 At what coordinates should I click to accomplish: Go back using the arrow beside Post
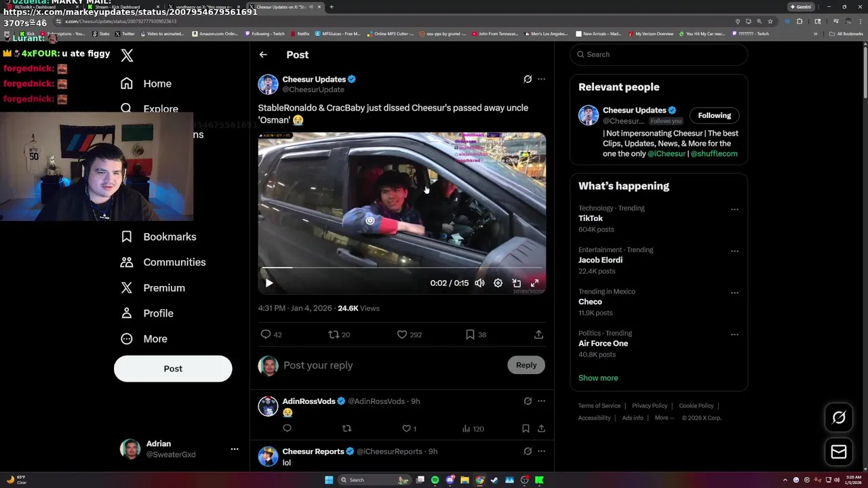[x=263, y=55]
